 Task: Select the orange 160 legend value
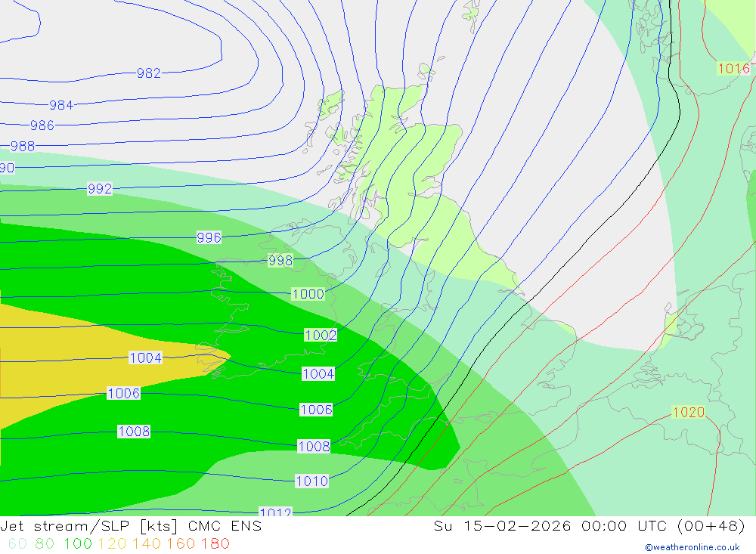[181, 544]
